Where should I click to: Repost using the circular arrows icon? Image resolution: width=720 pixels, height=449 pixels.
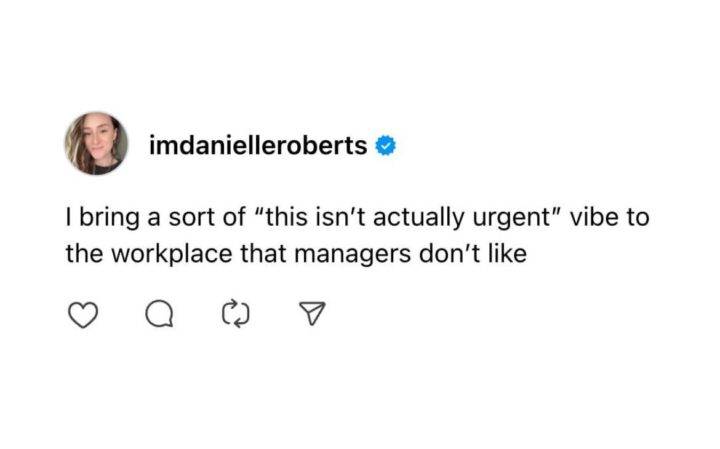[236, 314]
